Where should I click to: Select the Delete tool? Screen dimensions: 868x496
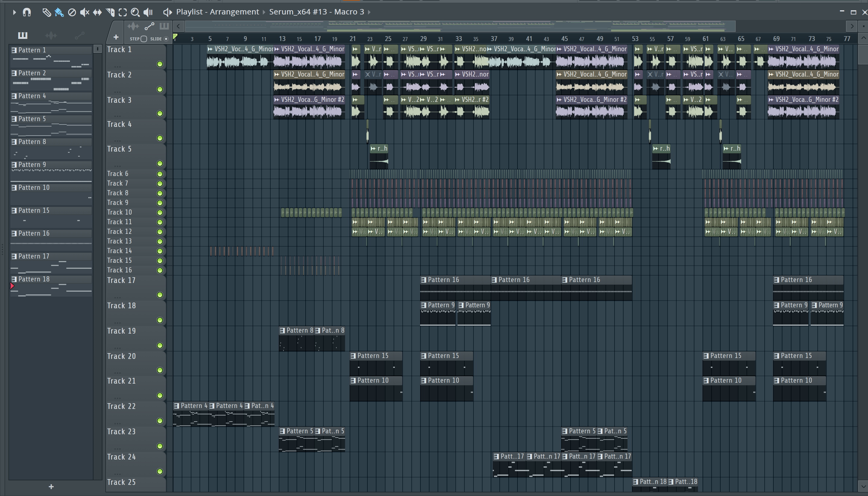click(72, 12)
